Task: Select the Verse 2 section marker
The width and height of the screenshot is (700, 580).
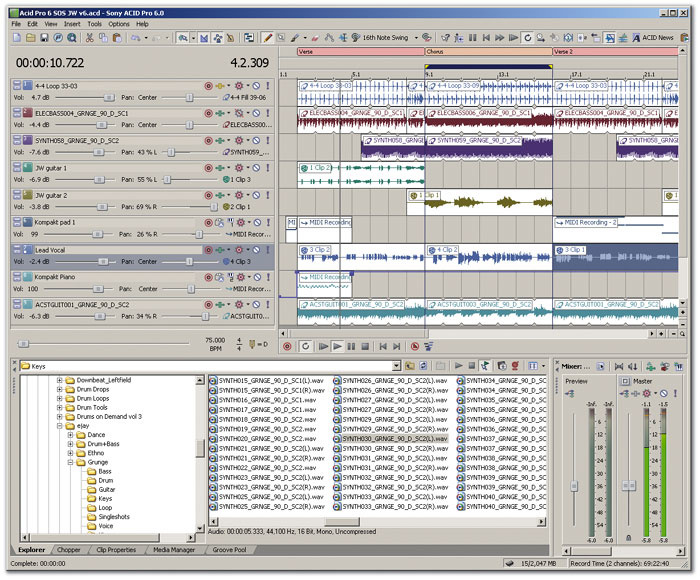Action: (x=615, y=52)
